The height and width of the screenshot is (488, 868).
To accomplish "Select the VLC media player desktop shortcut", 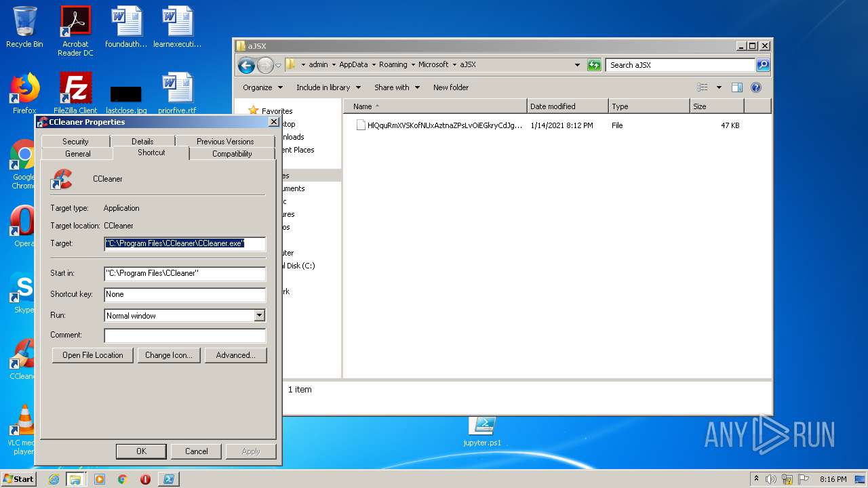I will coord(22,430).
